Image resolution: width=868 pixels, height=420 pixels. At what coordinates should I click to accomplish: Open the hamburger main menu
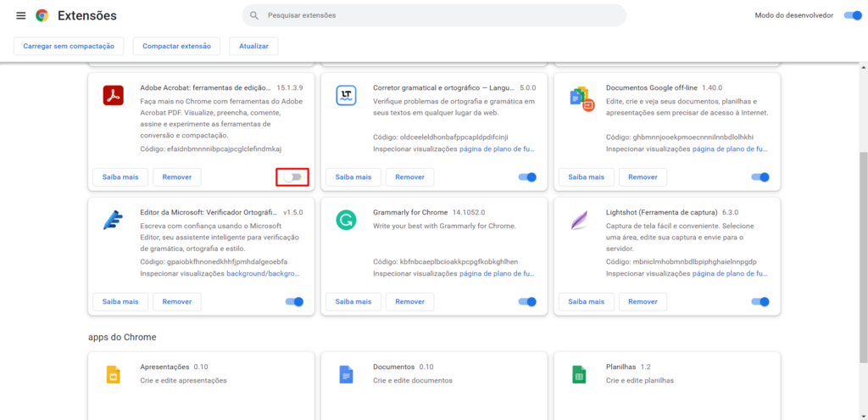[20, 16]
